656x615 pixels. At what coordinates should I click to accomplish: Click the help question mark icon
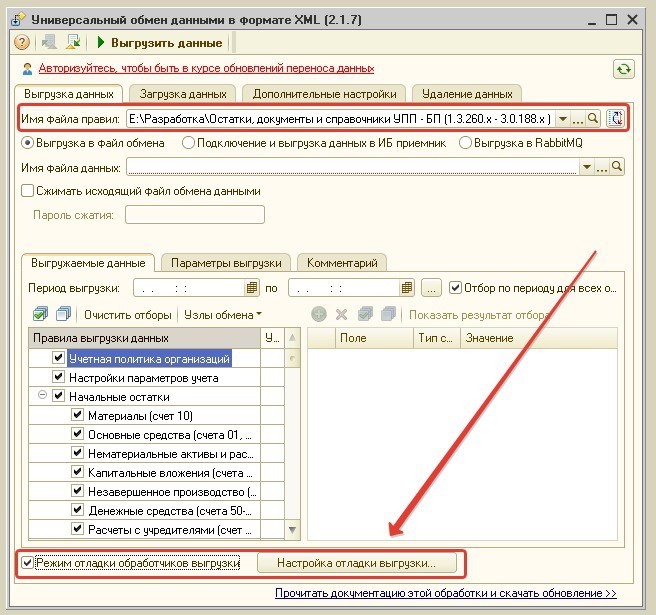22,43
